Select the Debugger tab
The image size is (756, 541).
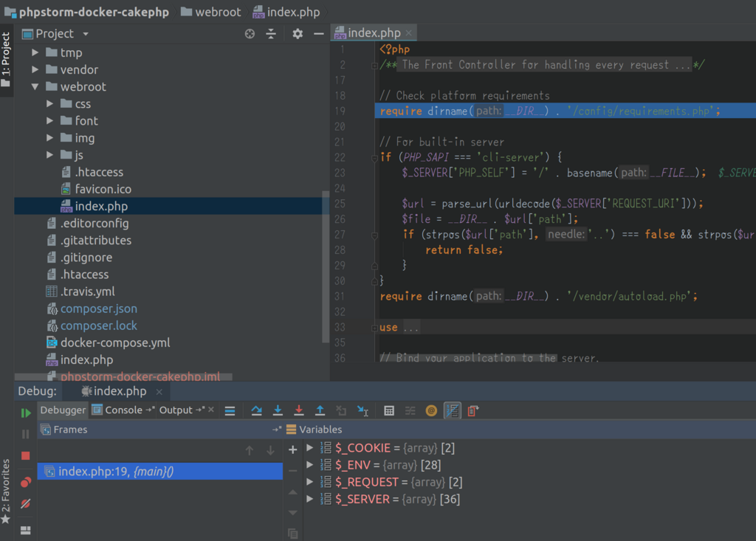63,410
